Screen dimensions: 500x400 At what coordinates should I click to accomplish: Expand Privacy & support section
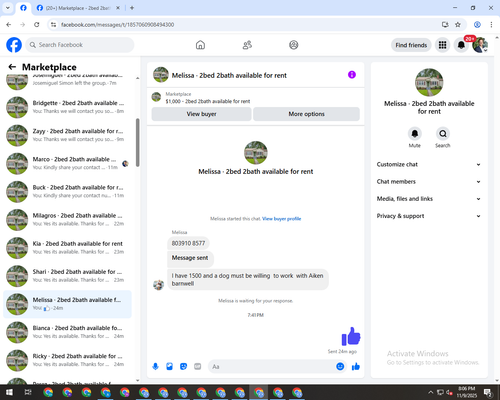point(429,216)
